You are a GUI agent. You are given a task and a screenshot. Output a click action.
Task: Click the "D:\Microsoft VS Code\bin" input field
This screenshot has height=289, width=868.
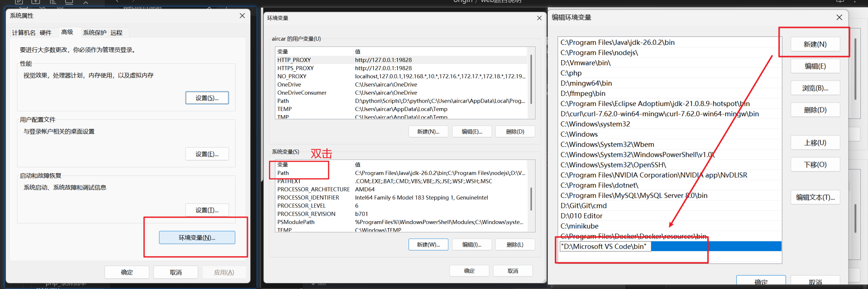605,247
